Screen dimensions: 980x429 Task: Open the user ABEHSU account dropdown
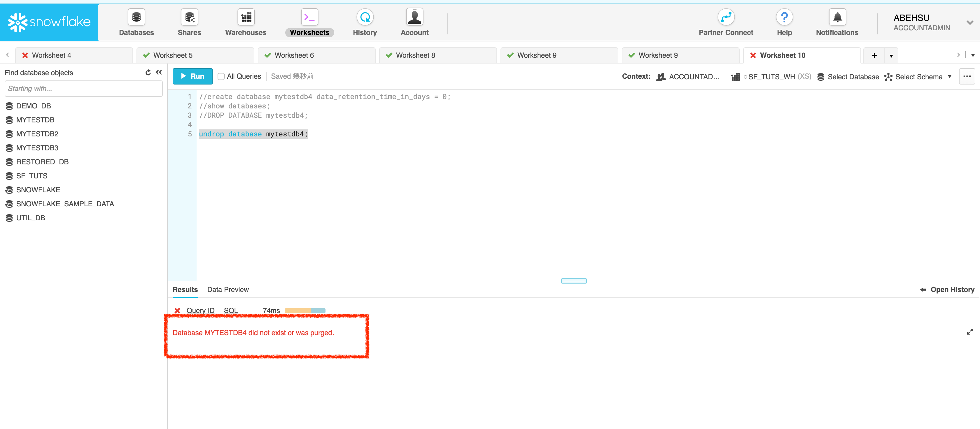(970, 23)
